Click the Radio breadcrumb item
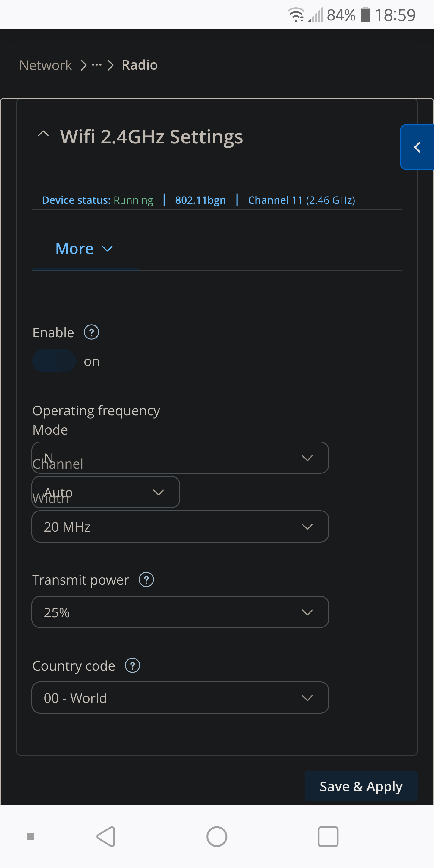Image resolution: width=434 pixels, height=868 pixels. pos(140,65)
